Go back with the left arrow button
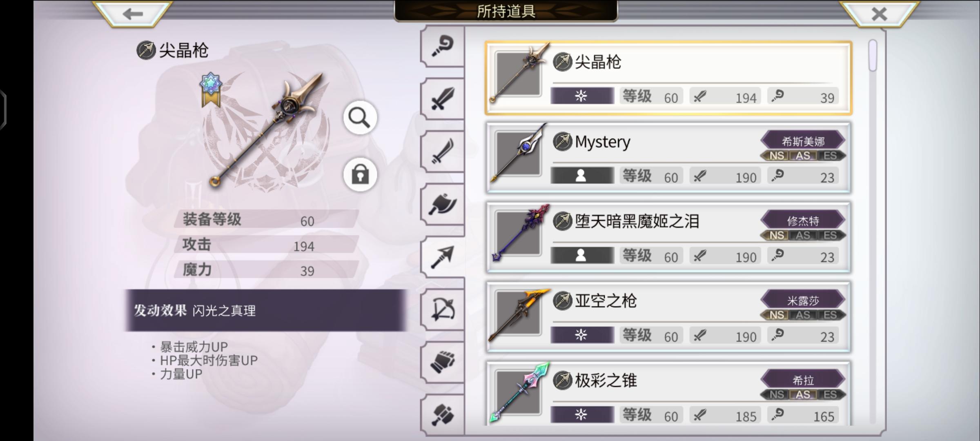The height and width of the screenshot is (441, 980). [132, 14]
